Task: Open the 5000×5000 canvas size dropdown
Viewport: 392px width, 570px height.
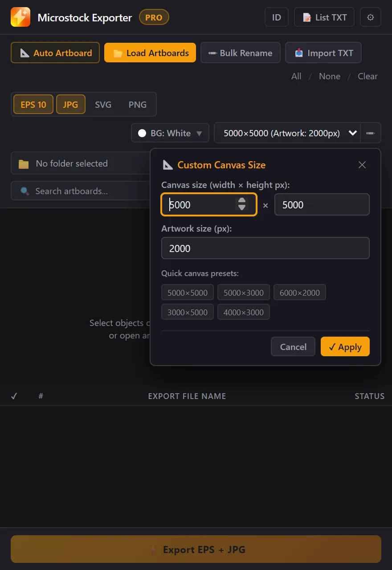Action: [x=287, y=133]
